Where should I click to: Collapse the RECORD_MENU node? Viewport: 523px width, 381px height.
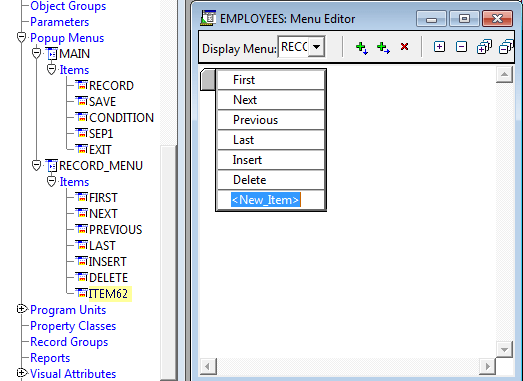pos(36,165)
